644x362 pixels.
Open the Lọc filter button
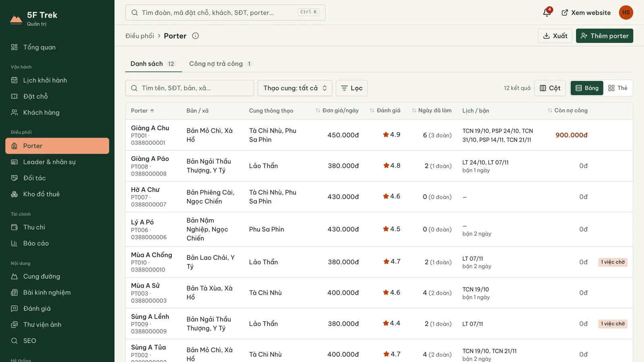[x=352, y=88]
